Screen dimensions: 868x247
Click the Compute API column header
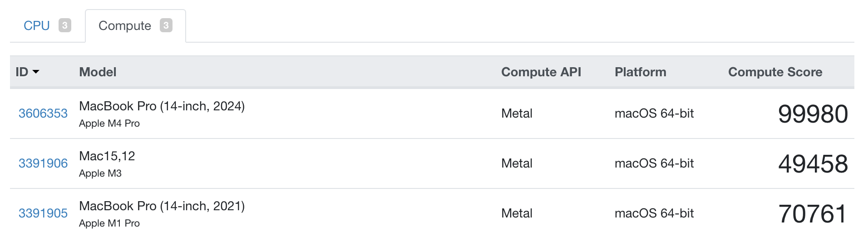coord(541,72)
